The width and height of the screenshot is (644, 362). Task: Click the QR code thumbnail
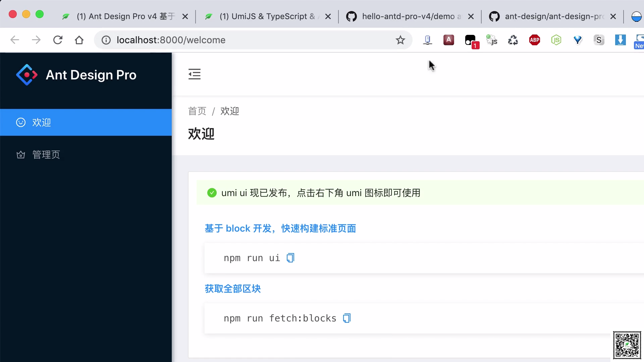point(627,345)
